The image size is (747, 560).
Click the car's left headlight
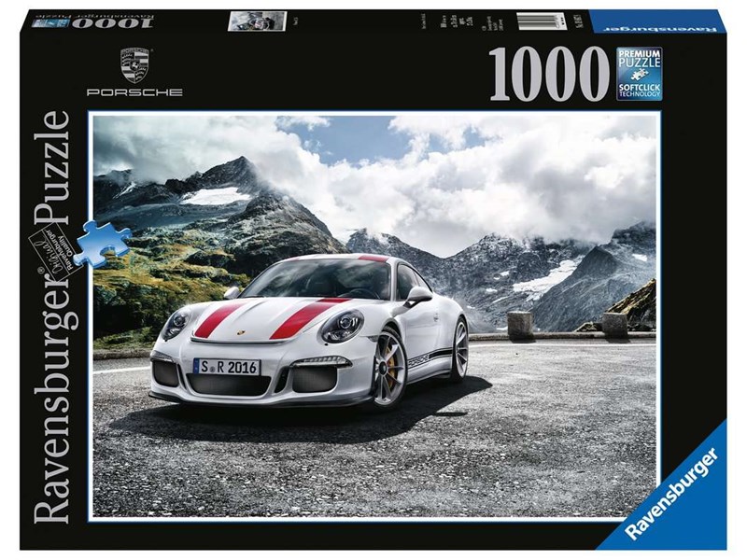342,327
